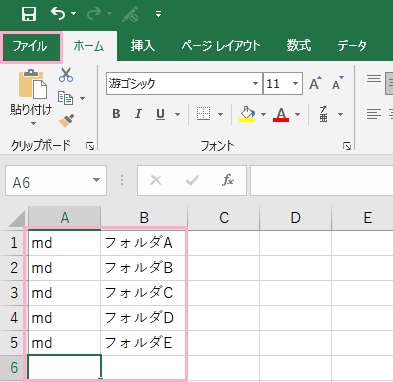Open the Name Box dropdown arrow
Viewport: 393px width, 382px height.
[x=97, y=180]
